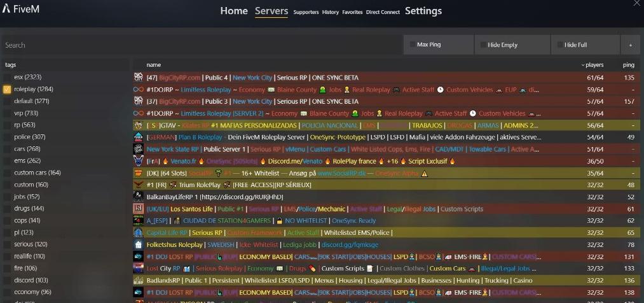This screenshot has width=644, height=303.
Task: Uncheck the roleplay tag filter
Action: tap(7, 89)
